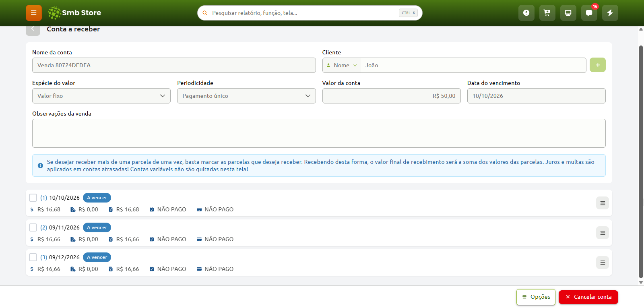
Task: Open the Periodicidade dropdown
Action: (246, 96)
